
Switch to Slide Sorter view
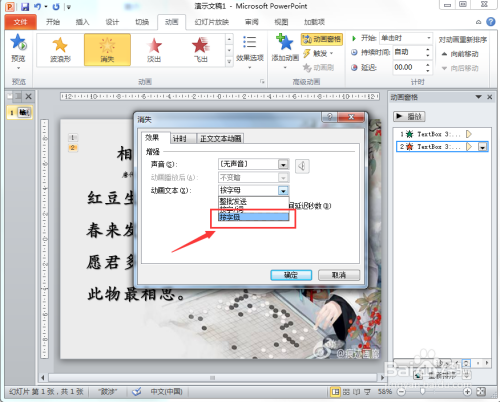346,392
